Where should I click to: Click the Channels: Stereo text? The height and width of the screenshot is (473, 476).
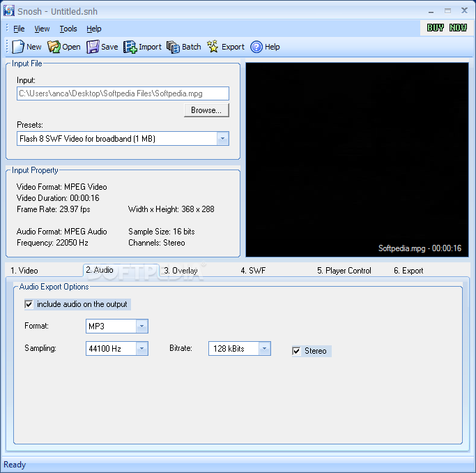tap(157, 243)
